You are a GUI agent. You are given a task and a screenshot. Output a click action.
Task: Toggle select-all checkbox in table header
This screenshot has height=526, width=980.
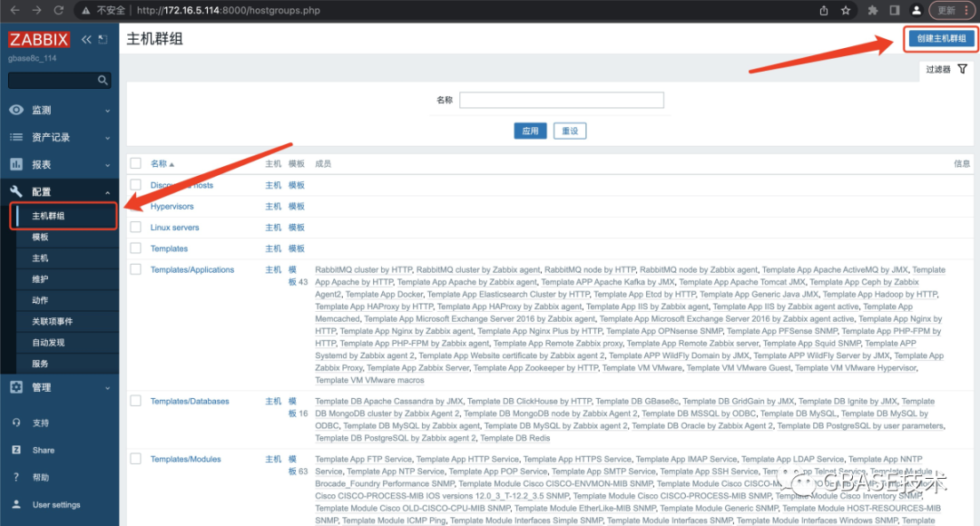135,163
